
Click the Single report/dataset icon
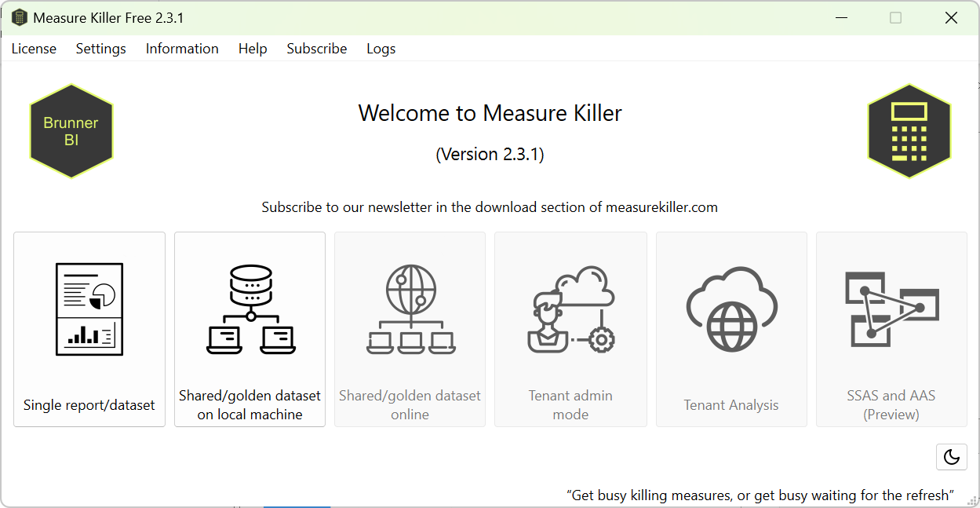pyautogui.click(x=89, y=309)
